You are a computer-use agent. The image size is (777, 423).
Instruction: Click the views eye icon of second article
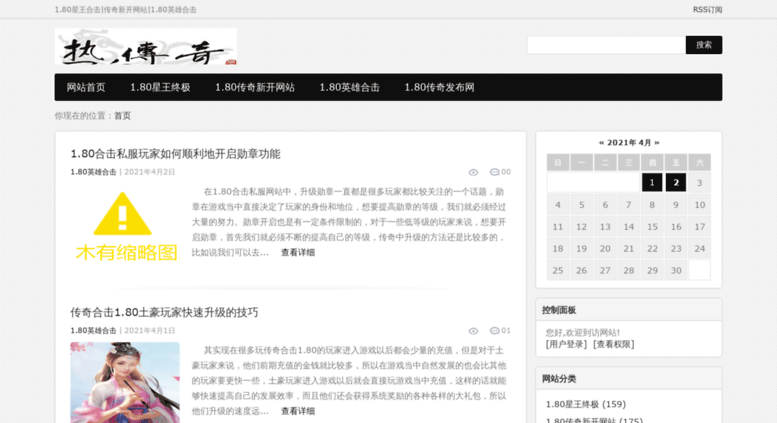click(x=473, y=331)
